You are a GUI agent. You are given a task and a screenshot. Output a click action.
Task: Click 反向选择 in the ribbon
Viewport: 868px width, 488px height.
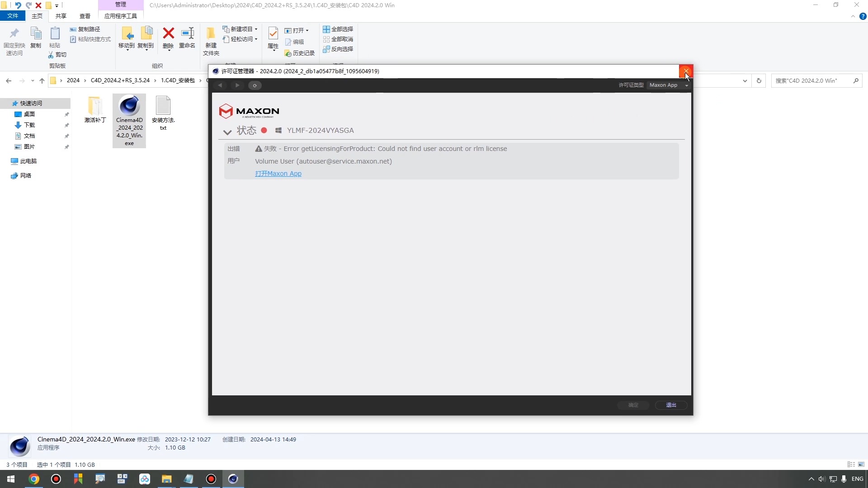[338, 49]
